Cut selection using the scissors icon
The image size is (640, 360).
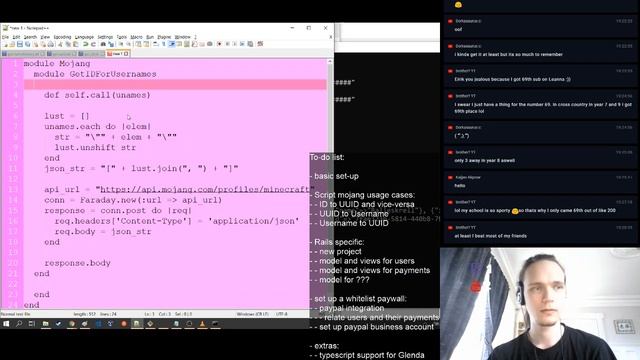tap(60, 44)
